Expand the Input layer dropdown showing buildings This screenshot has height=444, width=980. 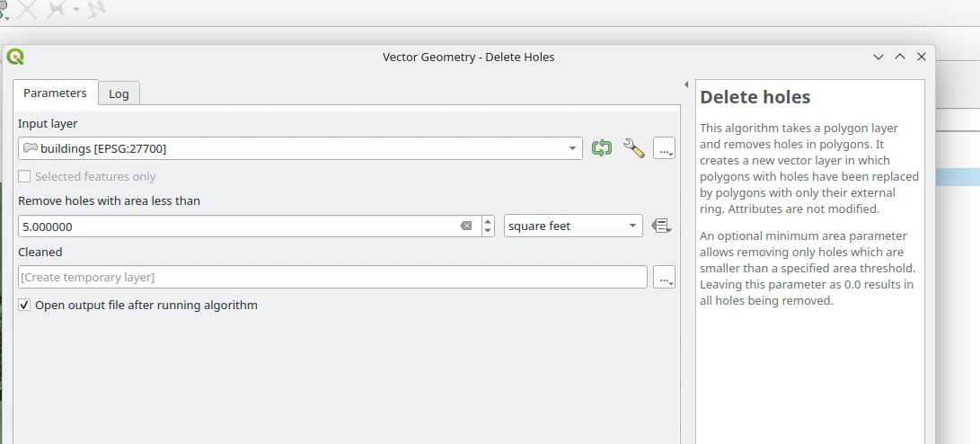coord(572,148)
